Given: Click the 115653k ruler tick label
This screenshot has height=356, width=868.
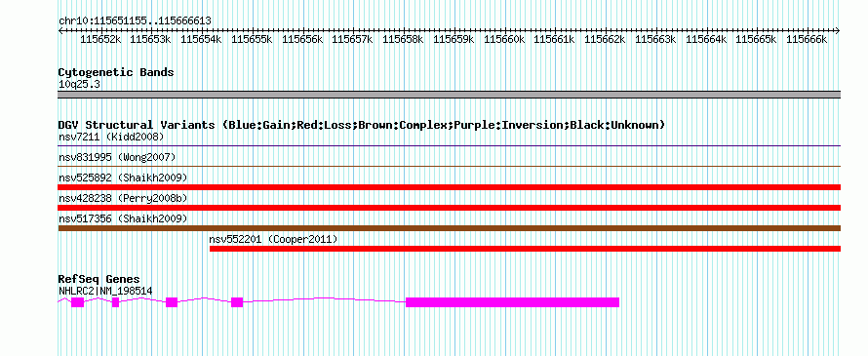Looking at the screenshot, I should 150,39.
